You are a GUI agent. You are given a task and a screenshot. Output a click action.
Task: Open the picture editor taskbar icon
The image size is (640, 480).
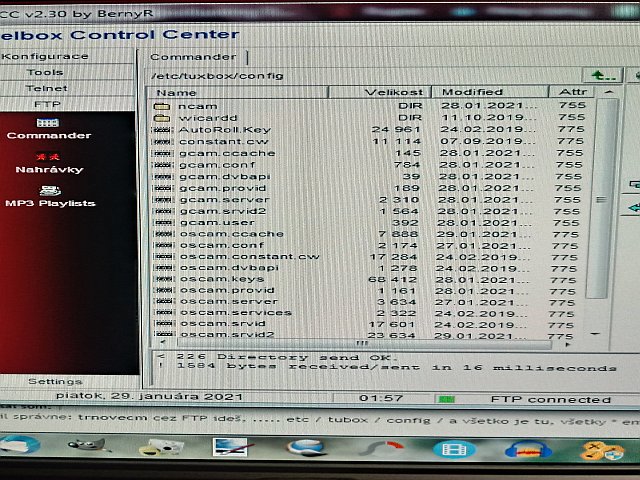click(x=232, y=447)
